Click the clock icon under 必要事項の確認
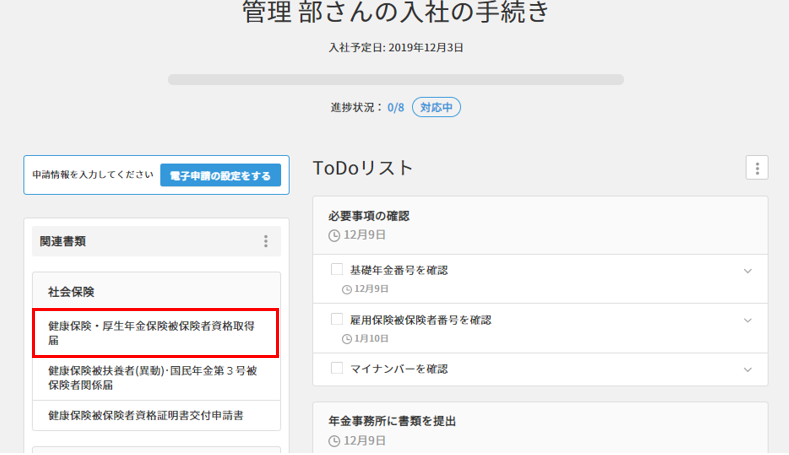The width and height of the screenshot is (789, 455). point(334,236)
